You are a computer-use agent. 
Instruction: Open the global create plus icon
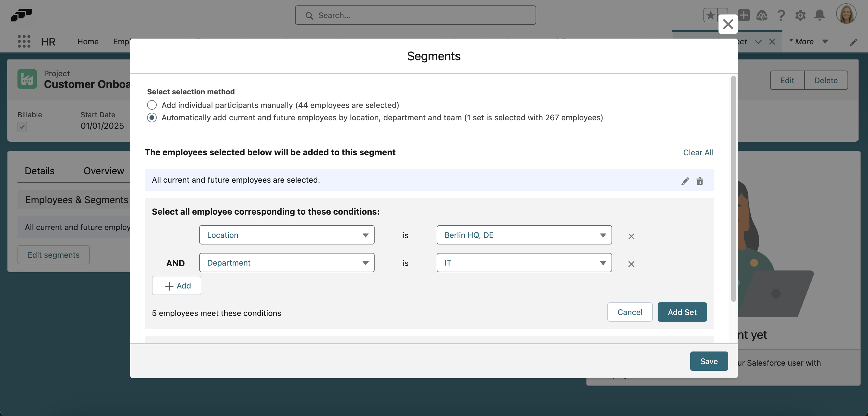coord(744,15)
